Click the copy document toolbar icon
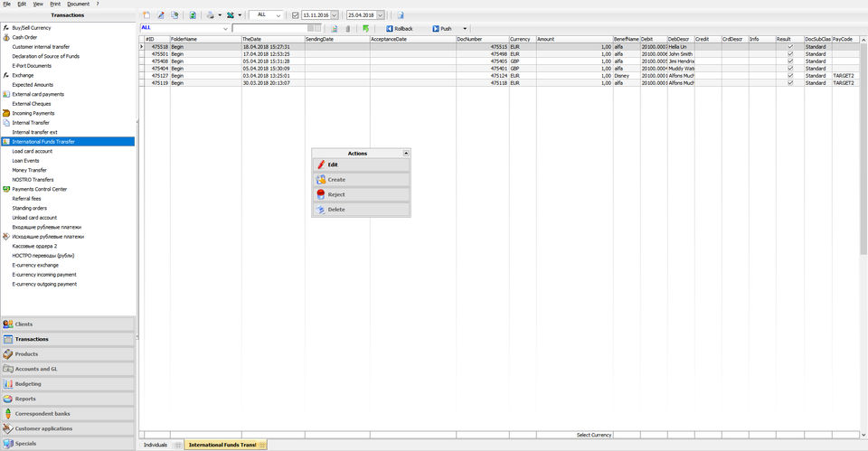868x451 pixels. [x=175, y=15]
